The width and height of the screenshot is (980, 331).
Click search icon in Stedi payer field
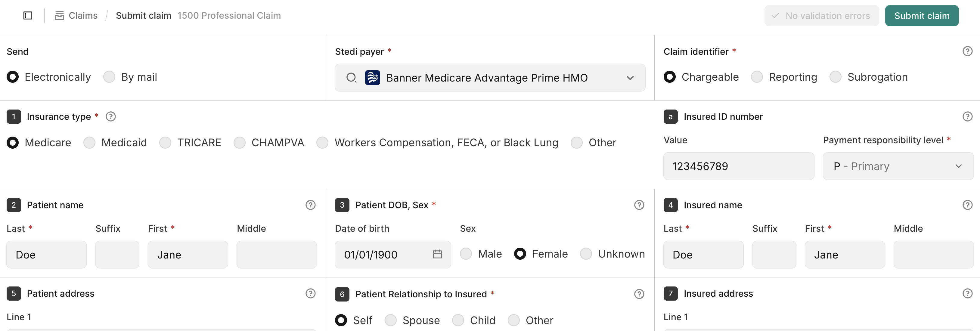351,78
